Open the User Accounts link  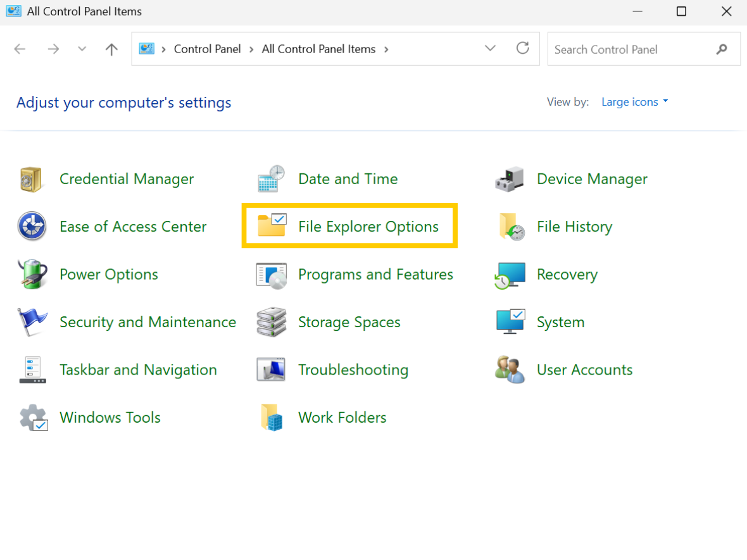tap(584, 370)
